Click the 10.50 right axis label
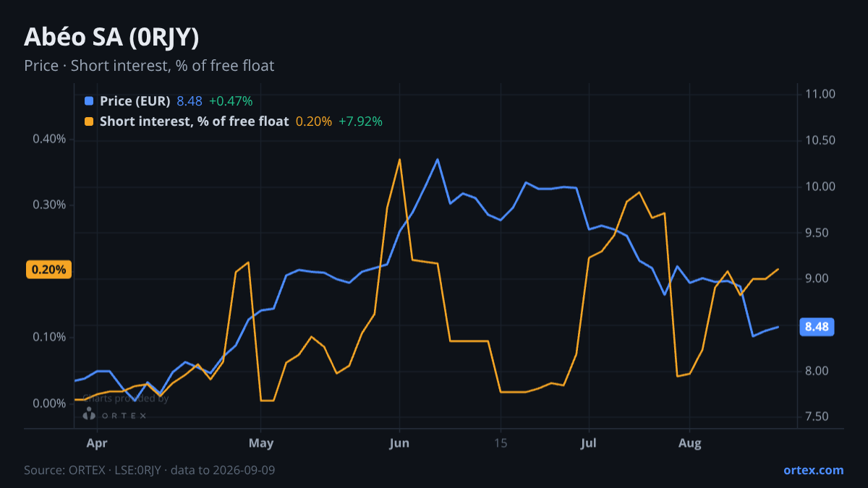 820,140
